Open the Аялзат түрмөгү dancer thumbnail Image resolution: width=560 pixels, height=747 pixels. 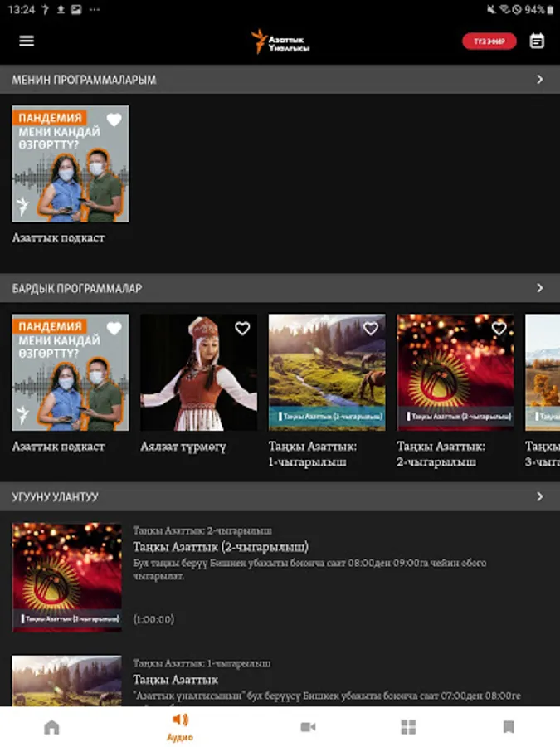[x=198, y=373]
